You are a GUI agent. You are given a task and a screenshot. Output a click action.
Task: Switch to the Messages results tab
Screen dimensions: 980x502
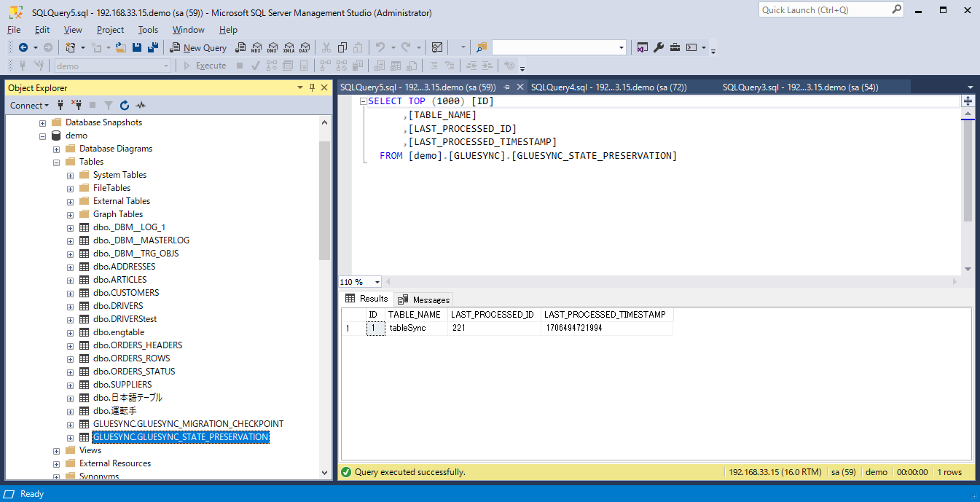[425, 299]
